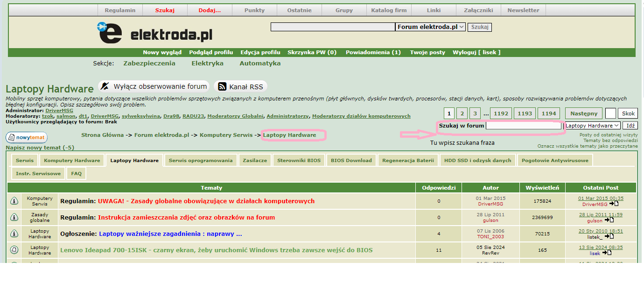Click the Skok button

(x=628, y=114)
